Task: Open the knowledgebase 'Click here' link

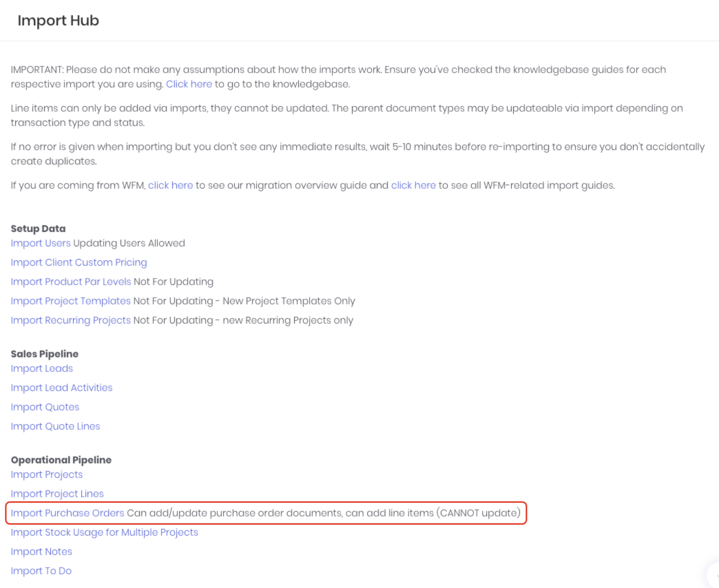Action: [x=189, y=84]
